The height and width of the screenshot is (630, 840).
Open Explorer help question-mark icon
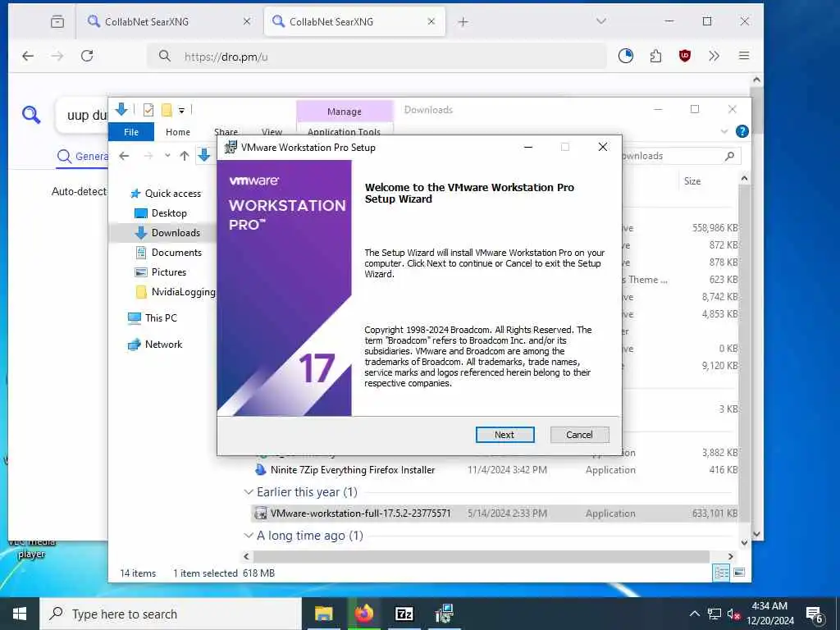point(742,131)
